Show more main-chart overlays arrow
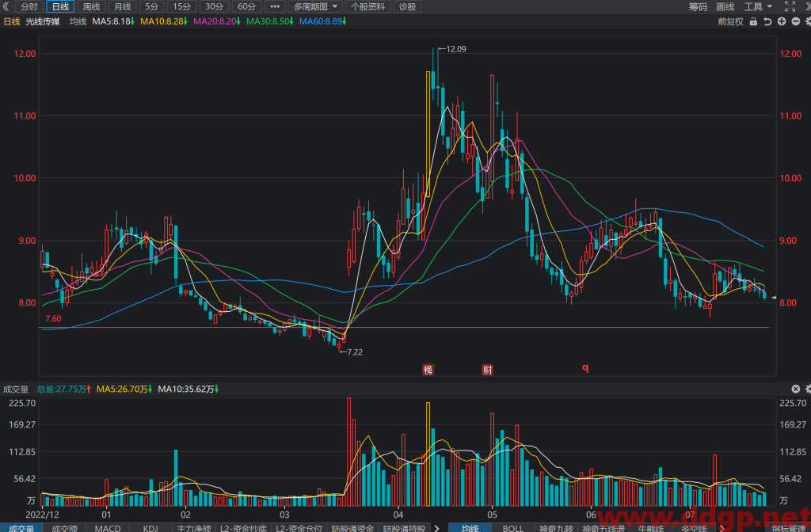 pos(722,528)
